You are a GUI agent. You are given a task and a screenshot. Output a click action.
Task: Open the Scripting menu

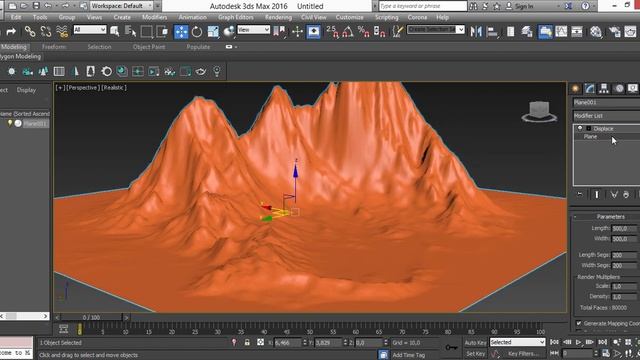[387, 17]
